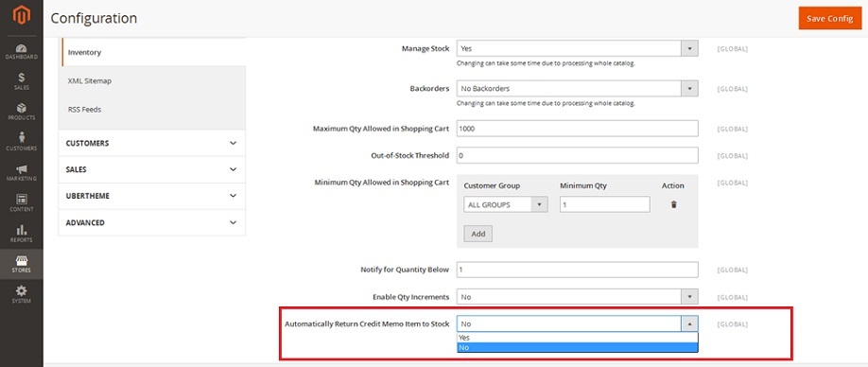Click the Action column header
The width and height of the screenshot is (868, 367).
[672, 186]
